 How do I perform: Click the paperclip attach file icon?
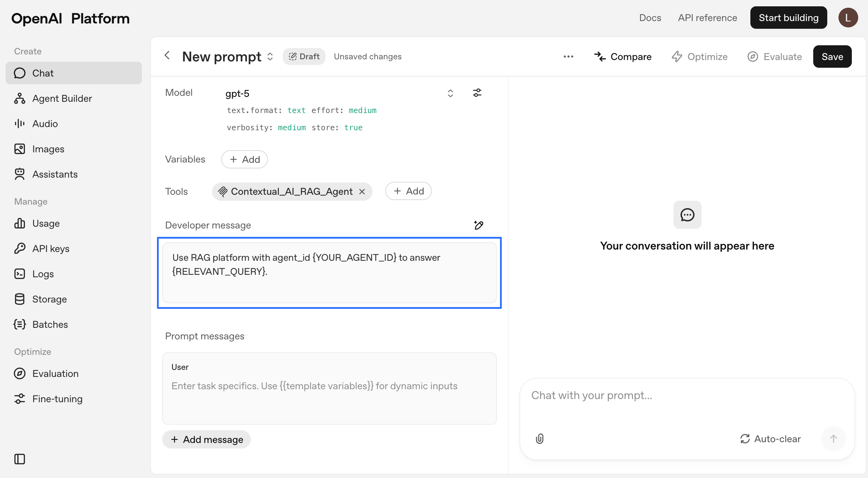click(540, 439)
